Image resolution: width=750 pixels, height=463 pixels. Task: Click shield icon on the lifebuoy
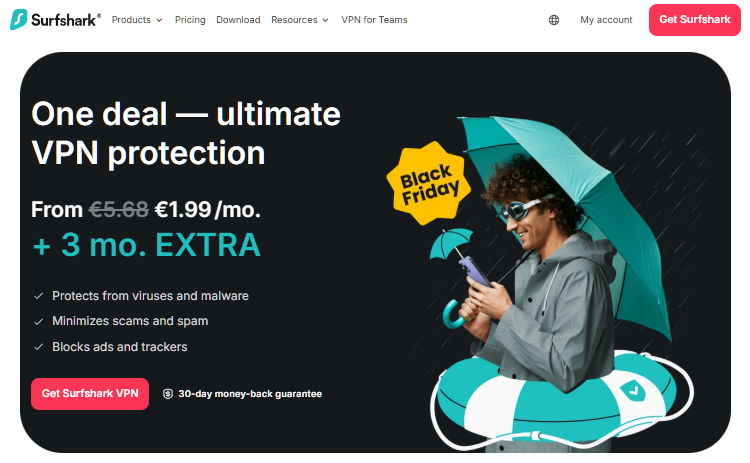pyautogui.click(x=633, y=390)
